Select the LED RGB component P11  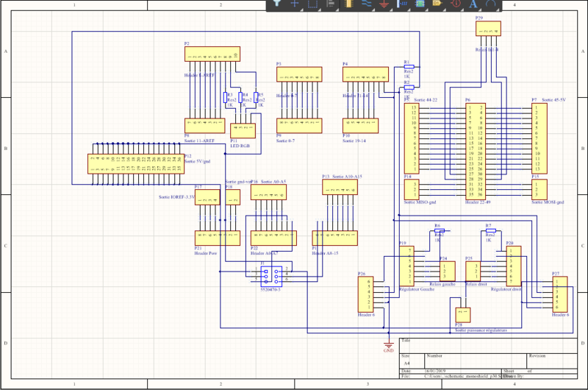(243, 130)
